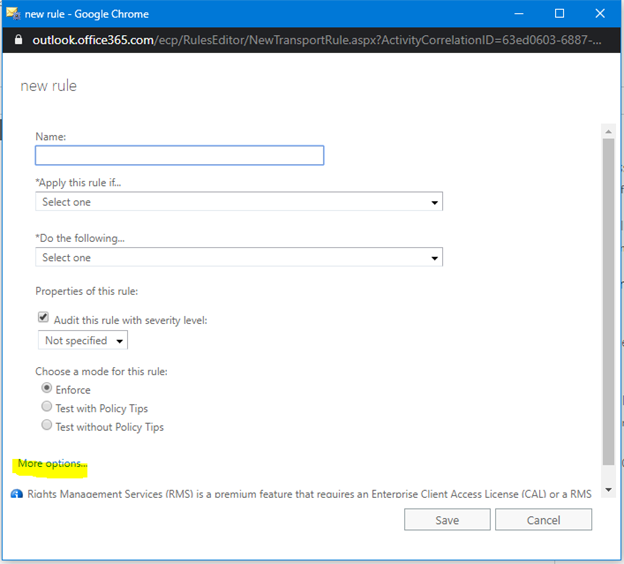The width and height of the screenshot is (624, 564).
Task: Click the envelope app icon in title bar
Action: coord(13,14)
